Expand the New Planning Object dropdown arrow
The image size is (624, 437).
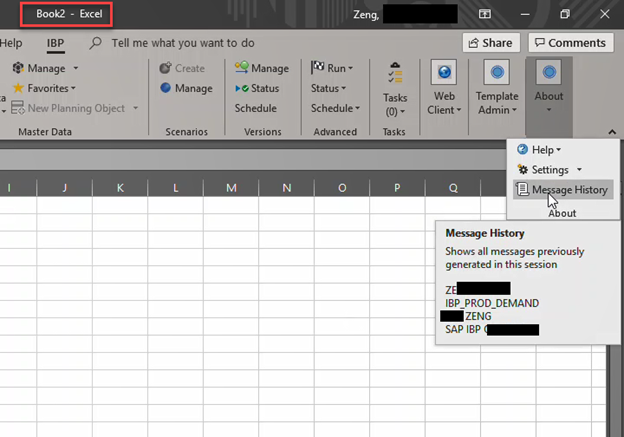[x=136, y=108]
